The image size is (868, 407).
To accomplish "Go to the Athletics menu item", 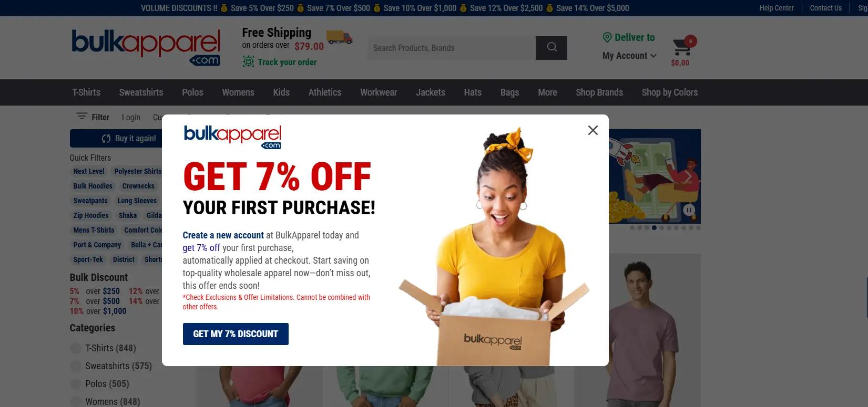I will [325, 92].
